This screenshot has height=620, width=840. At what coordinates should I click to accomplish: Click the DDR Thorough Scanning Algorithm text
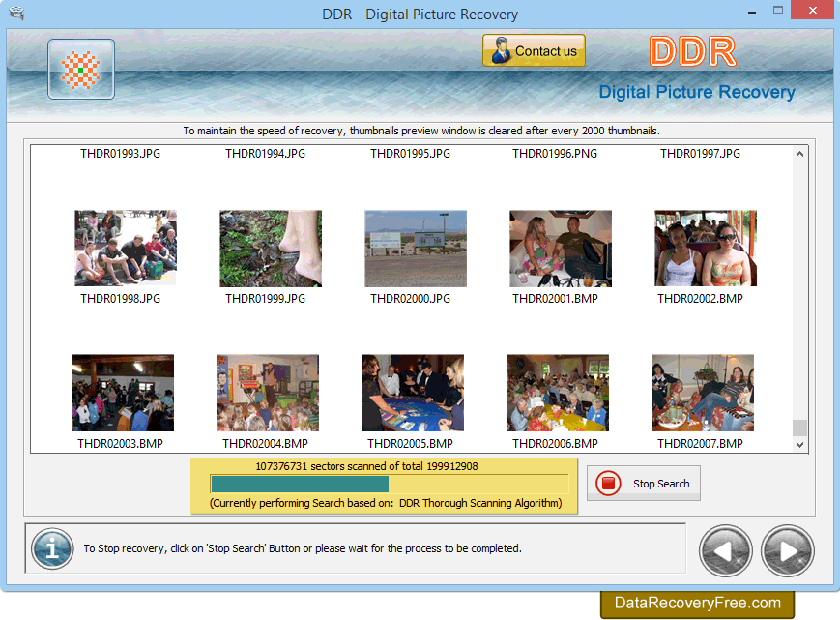[480, 503]
